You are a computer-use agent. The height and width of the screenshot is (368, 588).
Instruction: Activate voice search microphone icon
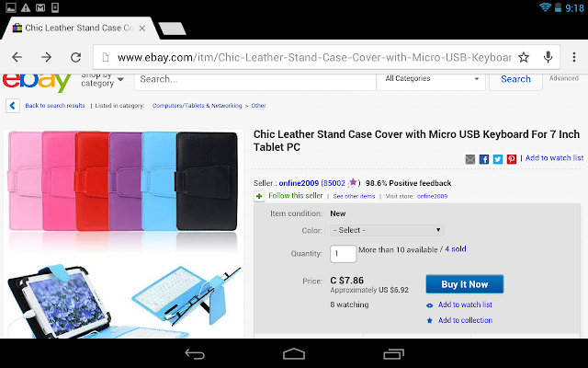(x=548, y=57)
